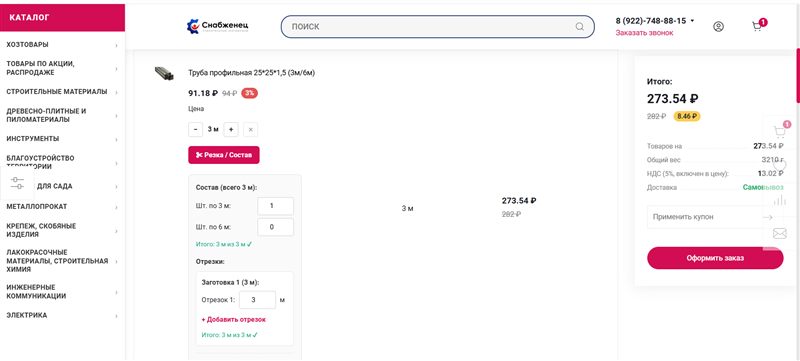Increase quantity with the plus button
The width and height of the screenshot is (800, 361).
click(231, 130)
